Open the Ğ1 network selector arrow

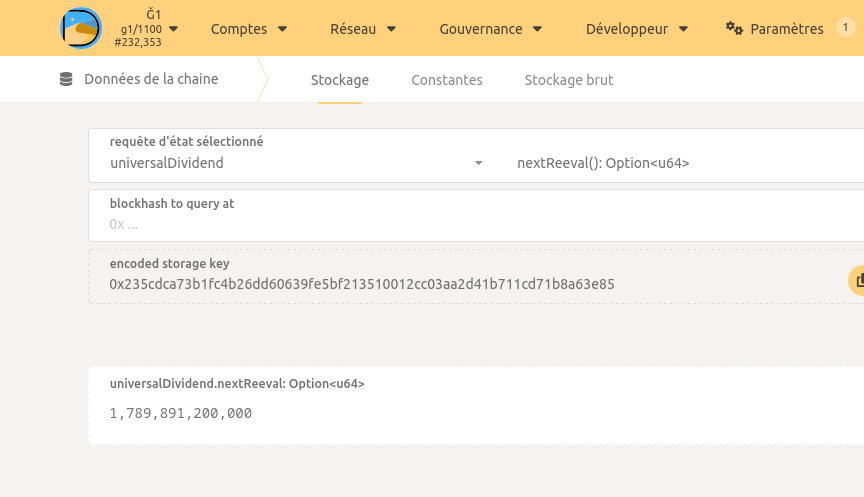[x=173, y=29]
